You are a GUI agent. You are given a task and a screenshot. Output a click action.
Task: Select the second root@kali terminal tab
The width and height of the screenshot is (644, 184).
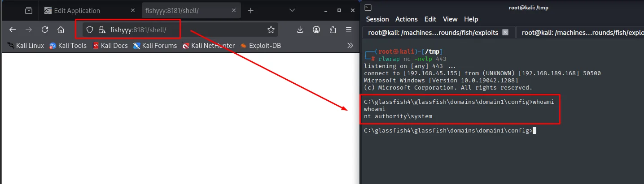click(580, 32)
